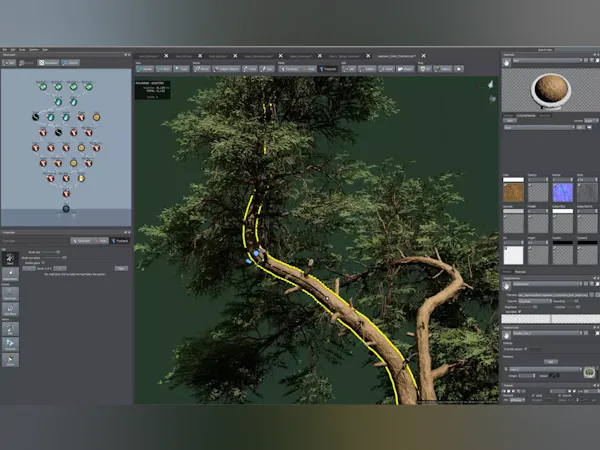Click the Render toolbar button

pos(145,69)
